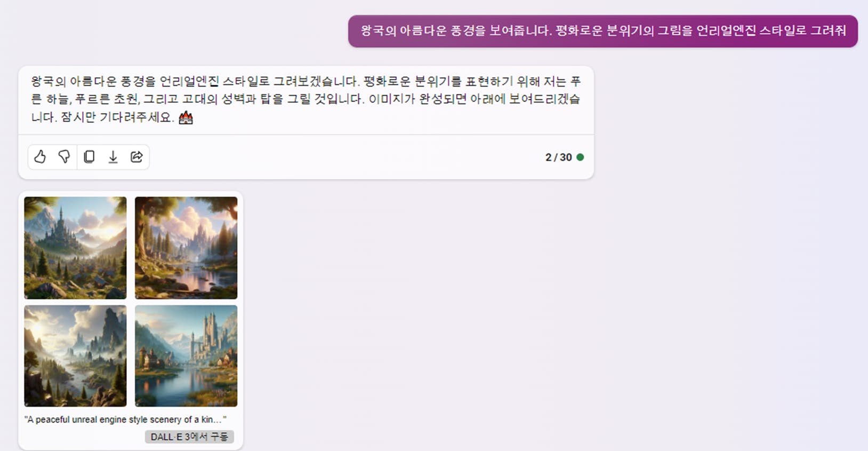Open the misty river valley thumbnail
The height and width of the screenshot is (451, 868).
point(75,356)
